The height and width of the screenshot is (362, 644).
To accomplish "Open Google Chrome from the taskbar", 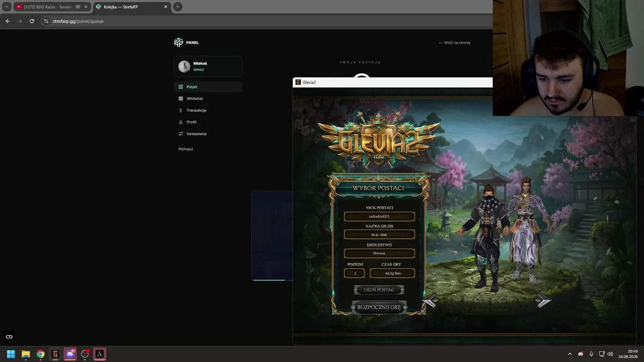I will [x=40, y=354].
